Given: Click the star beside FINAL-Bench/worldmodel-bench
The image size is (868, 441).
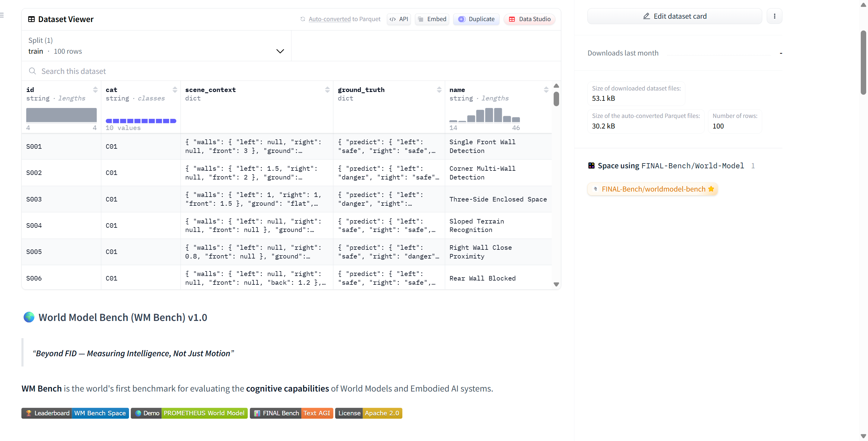Looking at the screenshot, I should [x=711, y=189].
